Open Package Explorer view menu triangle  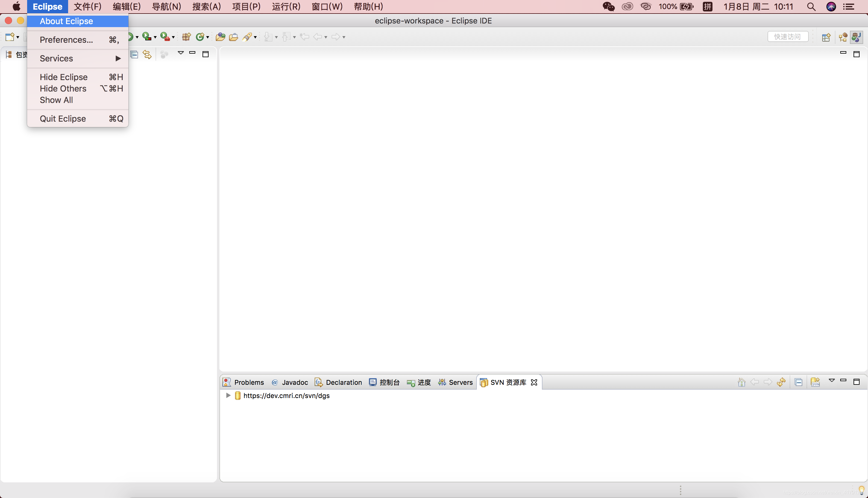[x=181, y=53]
